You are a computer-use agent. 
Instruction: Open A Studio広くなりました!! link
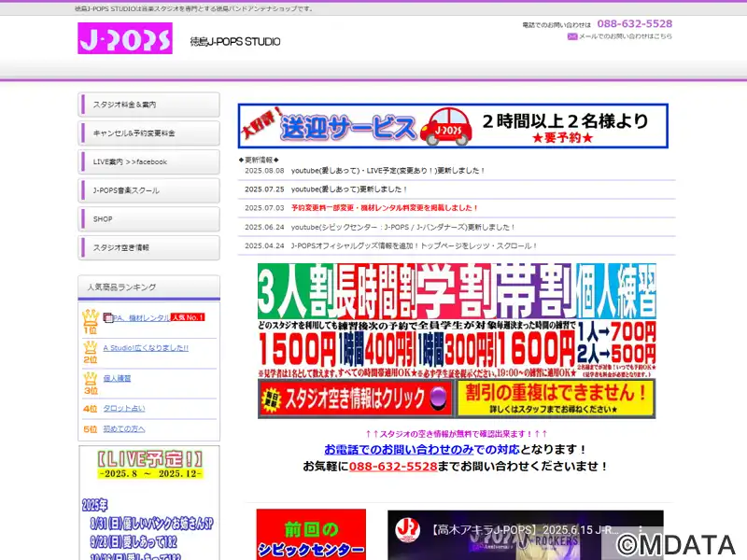146,347
